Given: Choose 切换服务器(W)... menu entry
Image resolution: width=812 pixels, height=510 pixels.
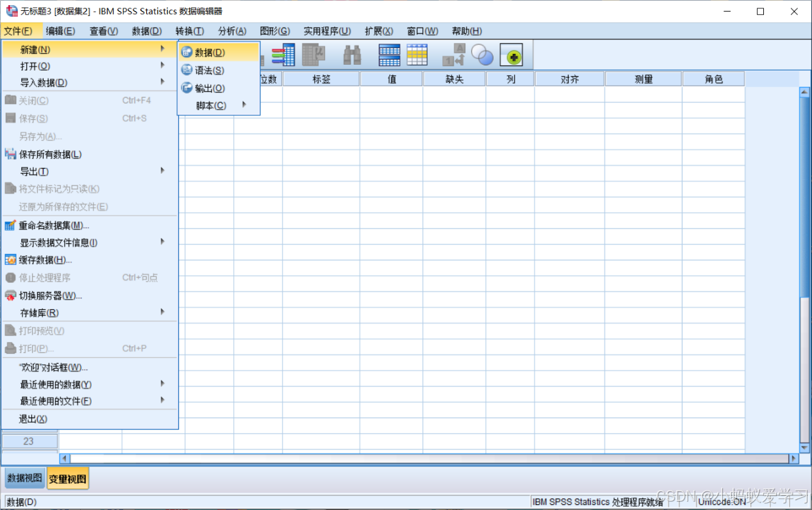Looking at the screenshot, I should point(90,296).
